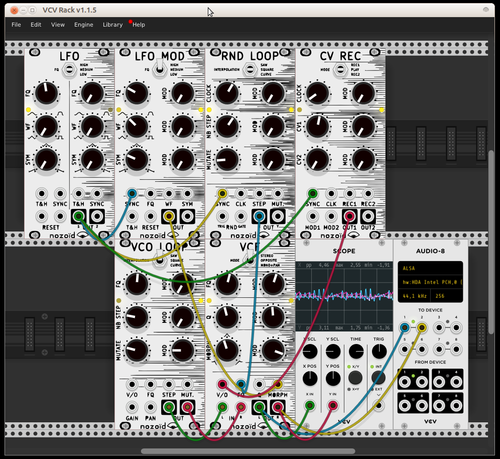Toggle the LFO FQ range switch
The width and height of the screenshot is (500, 459).
tap(69, 70)
